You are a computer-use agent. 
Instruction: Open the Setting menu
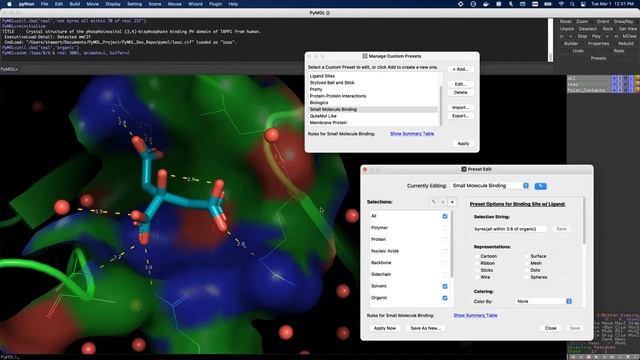(134, 4)
